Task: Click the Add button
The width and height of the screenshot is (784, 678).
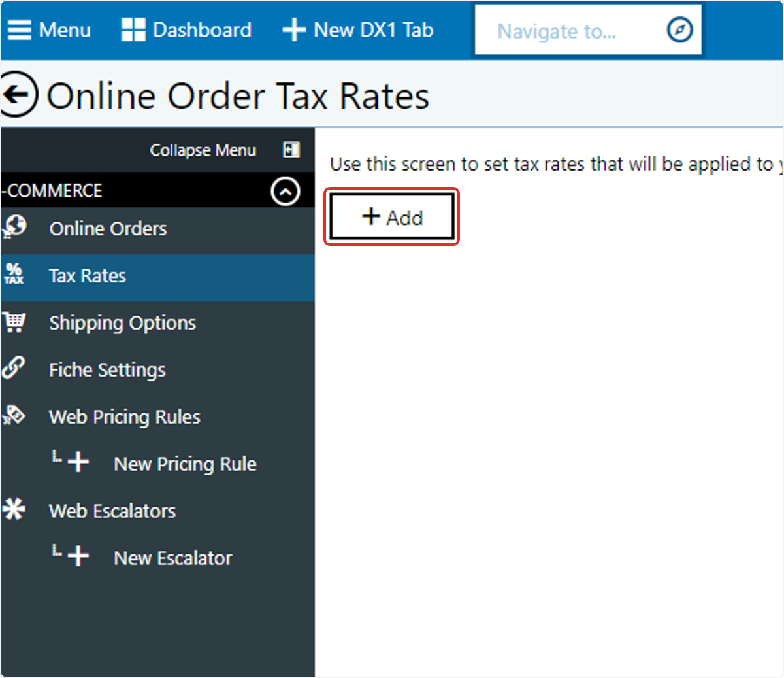Action: 392,217
